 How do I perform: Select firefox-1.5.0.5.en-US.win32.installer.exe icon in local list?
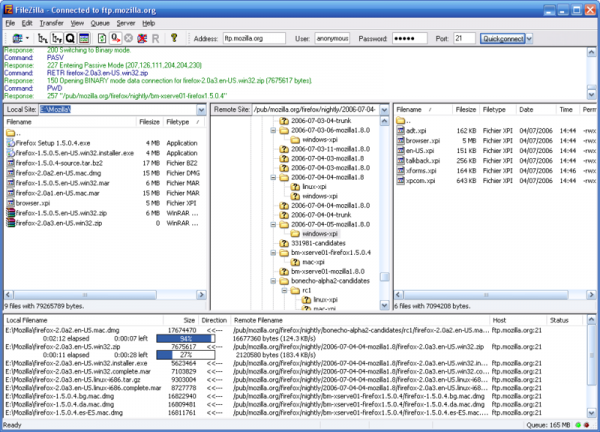11,153
